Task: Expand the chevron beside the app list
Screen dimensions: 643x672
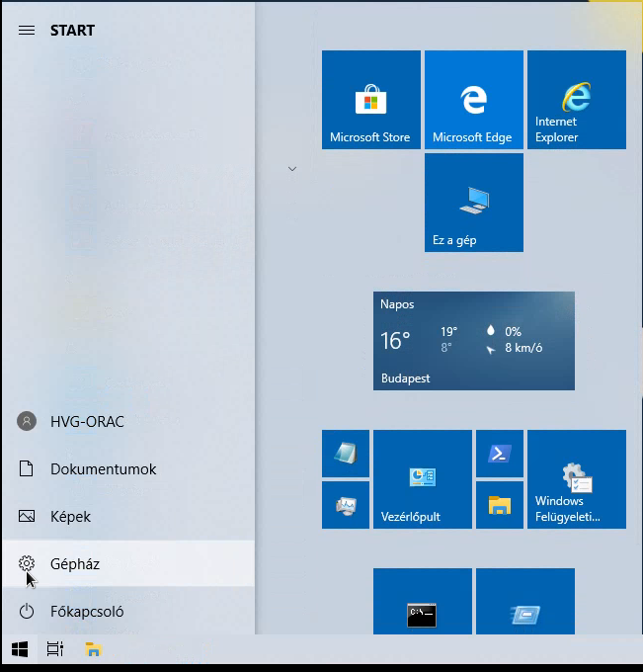Action: click(292, 169)
